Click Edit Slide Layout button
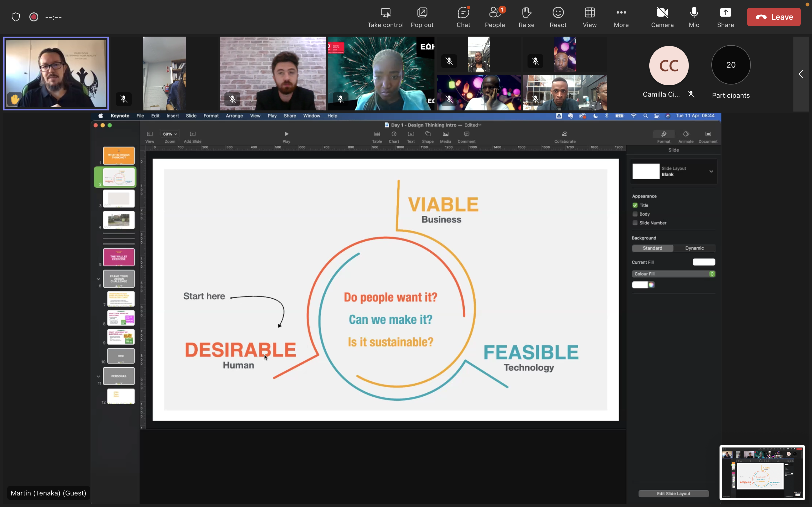 (673, 493)
